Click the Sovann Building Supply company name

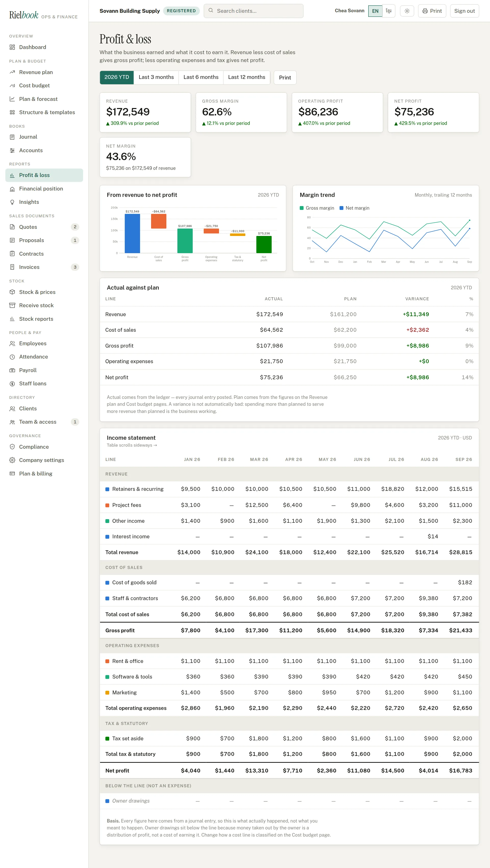click(130, 11)
